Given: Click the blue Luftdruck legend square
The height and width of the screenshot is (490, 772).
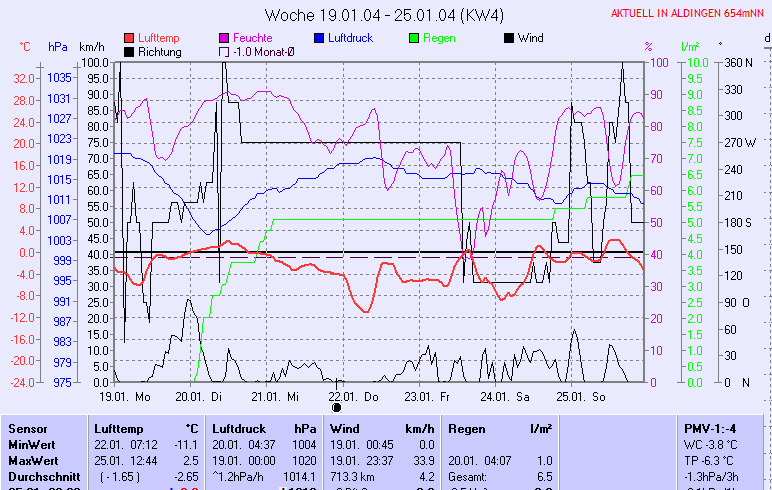Looking at the screenshot, I should [x=320, y=38].
